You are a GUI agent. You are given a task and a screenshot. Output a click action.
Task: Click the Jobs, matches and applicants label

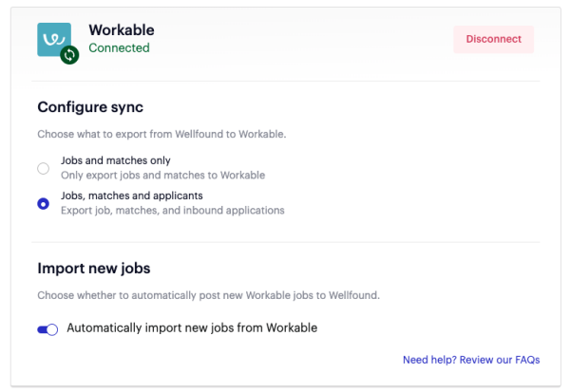132,196
